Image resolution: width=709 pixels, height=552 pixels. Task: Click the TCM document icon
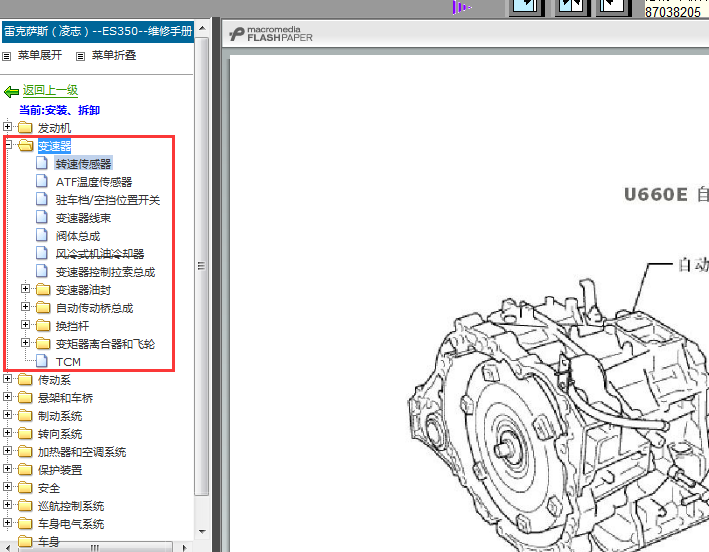pos(42,361)
